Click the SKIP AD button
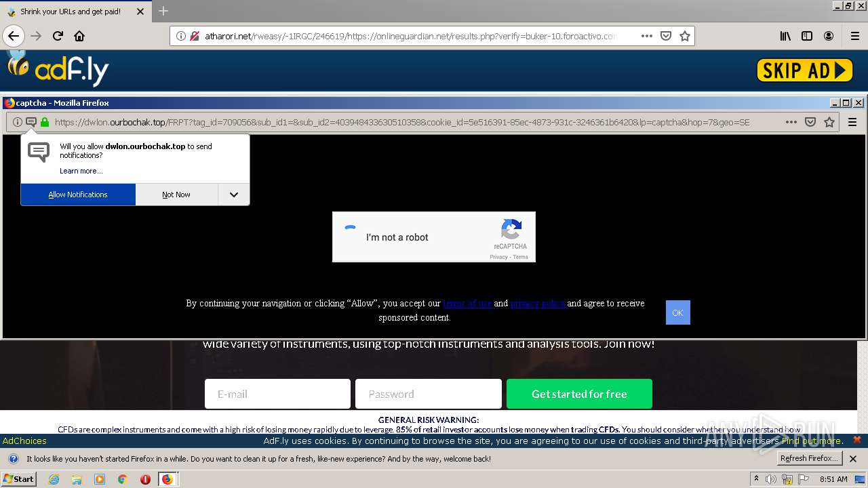 804,70
